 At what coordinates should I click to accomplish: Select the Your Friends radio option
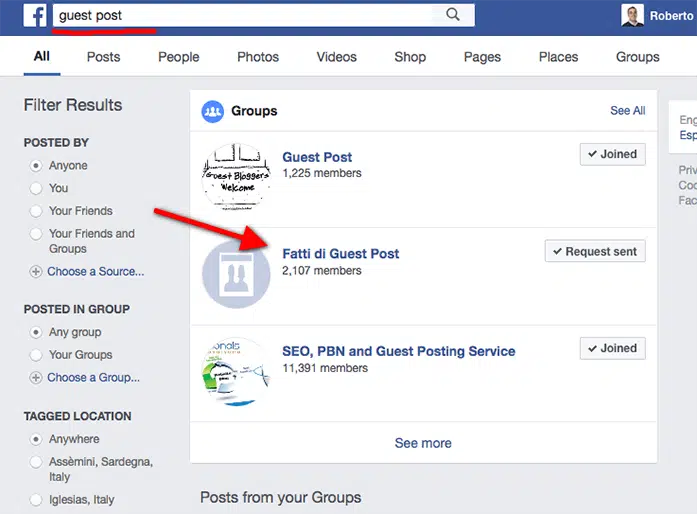[36, 211]
